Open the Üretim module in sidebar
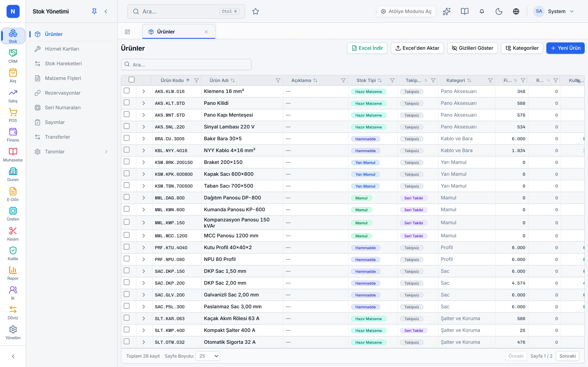588x367 pixels. (13, 214)
